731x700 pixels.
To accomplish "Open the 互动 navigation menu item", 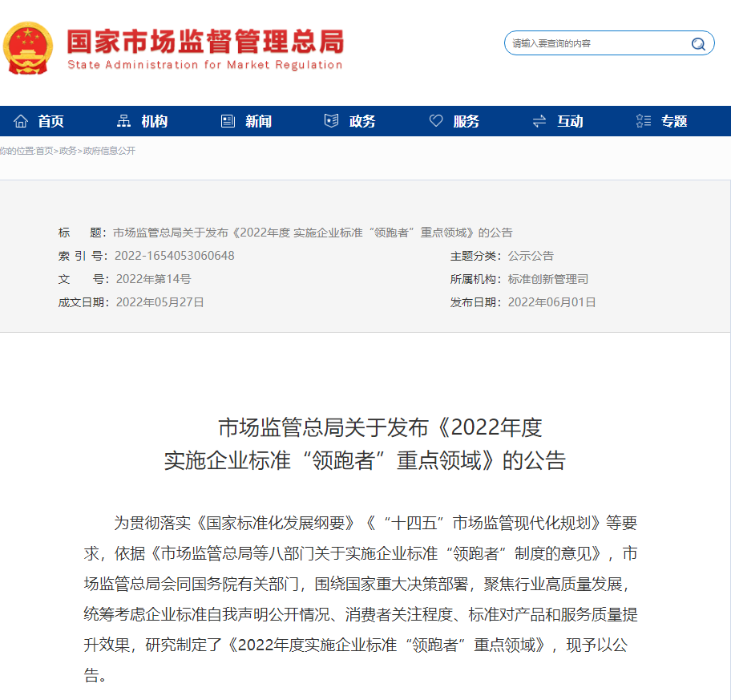I will click(570, 121).
